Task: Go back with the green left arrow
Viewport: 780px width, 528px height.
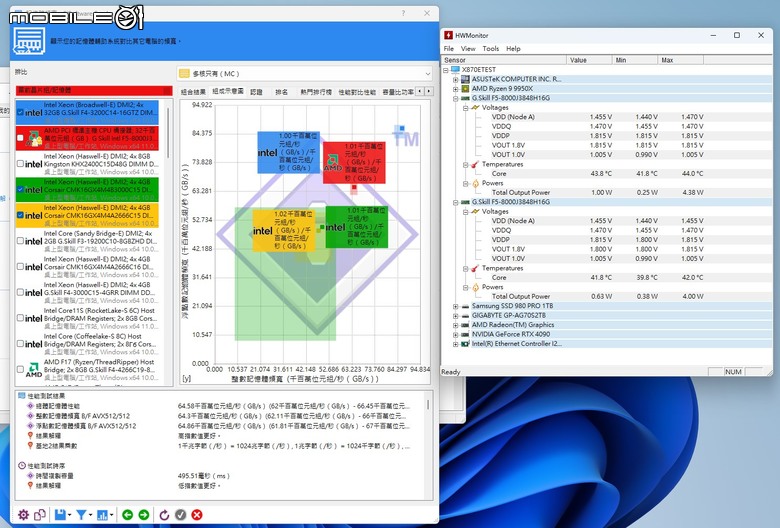Action: [127, 515]
